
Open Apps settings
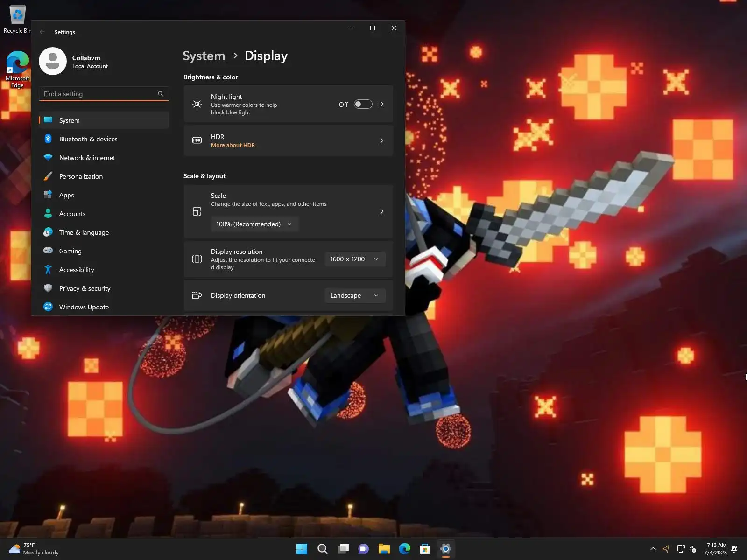pos(104,195)
